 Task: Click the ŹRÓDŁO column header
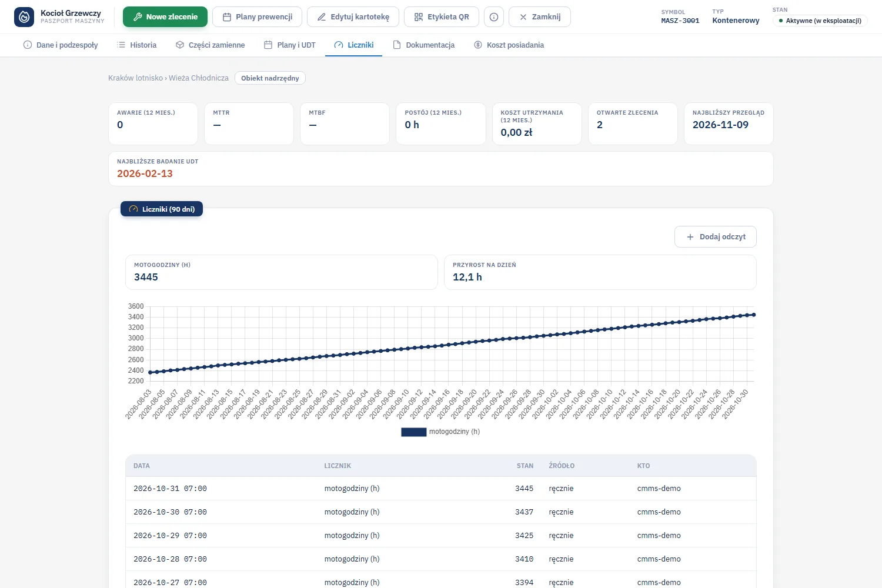pyautogui.click(x=562, y=466)
